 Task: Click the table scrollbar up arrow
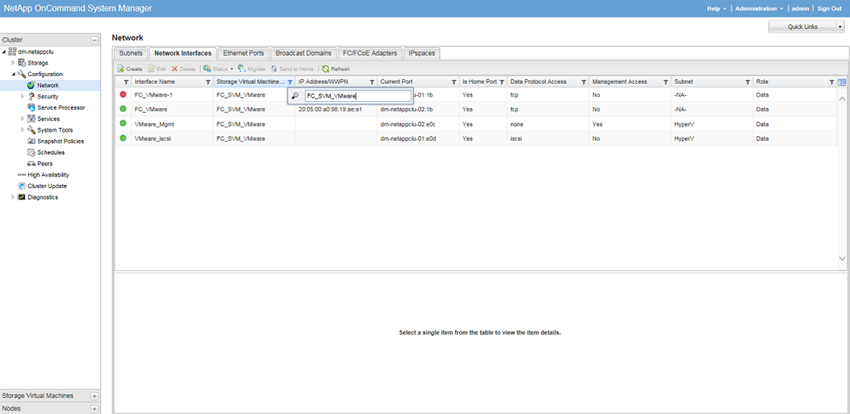pyautogui.click(x=842, y=99)
